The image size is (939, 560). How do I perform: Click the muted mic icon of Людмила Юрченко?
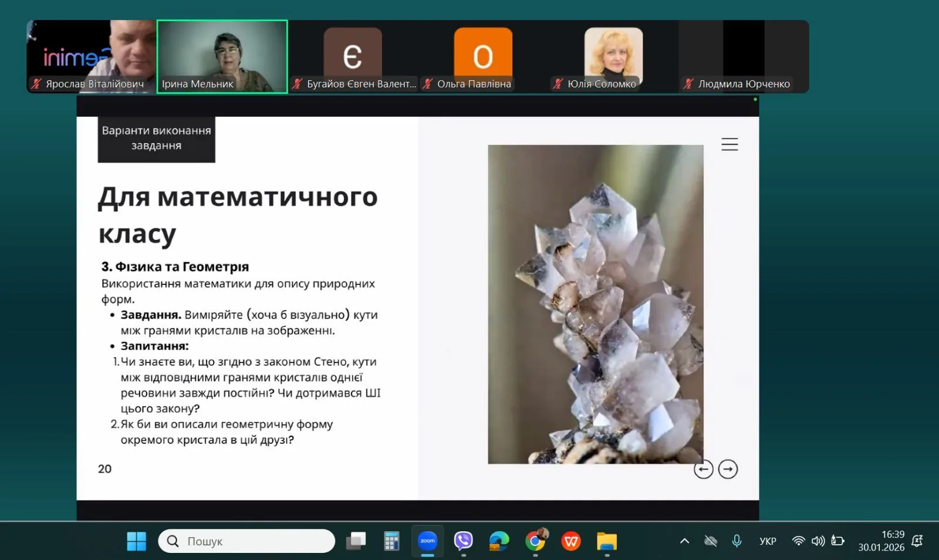click(x=688, y=84)
